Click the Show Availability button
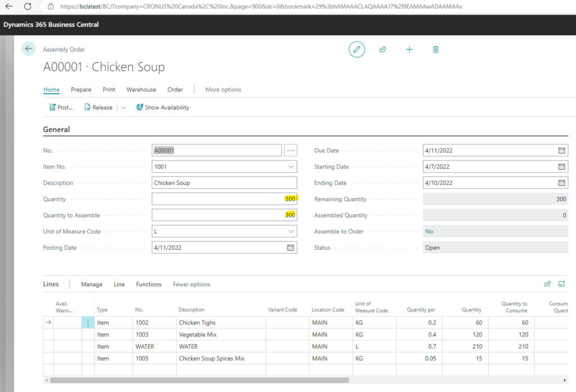Viewport: 576px width, 392px height. 163,107
